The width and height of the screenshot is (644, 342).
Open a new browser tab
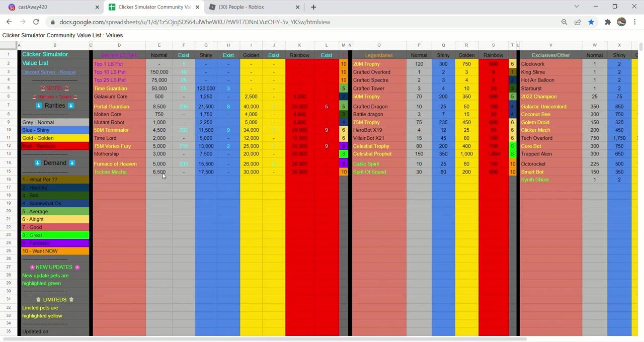click(x=313, y=7)
